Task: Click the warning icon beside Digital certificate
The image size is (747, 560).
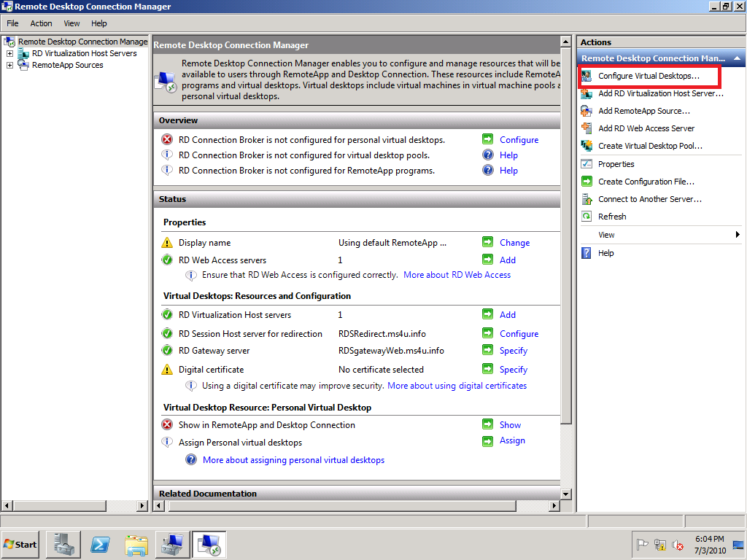Action: 167,369
